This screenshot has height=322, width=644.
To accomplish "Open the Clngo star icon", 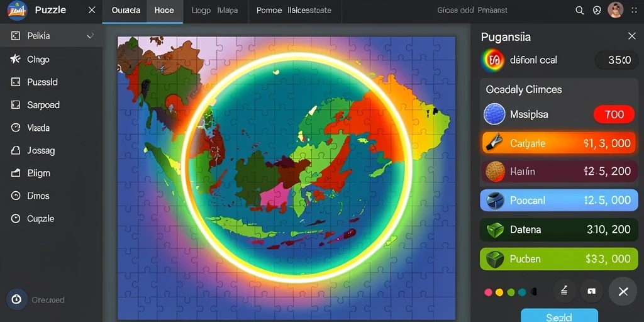I will [15, 59].
